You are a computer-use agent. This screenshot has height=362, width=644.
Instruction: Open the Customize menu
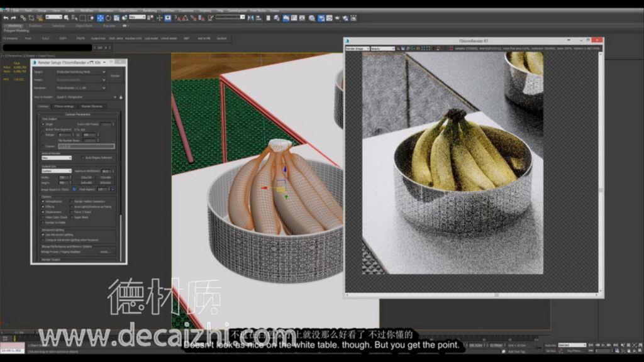tap(186, 11)
